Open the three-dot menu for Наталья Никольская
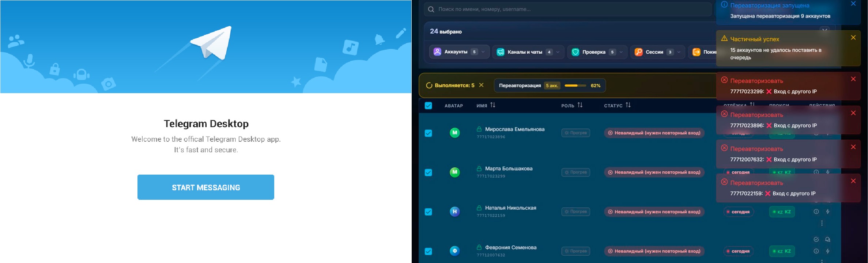The image size is (868, 263). click(x=822, y=223)
